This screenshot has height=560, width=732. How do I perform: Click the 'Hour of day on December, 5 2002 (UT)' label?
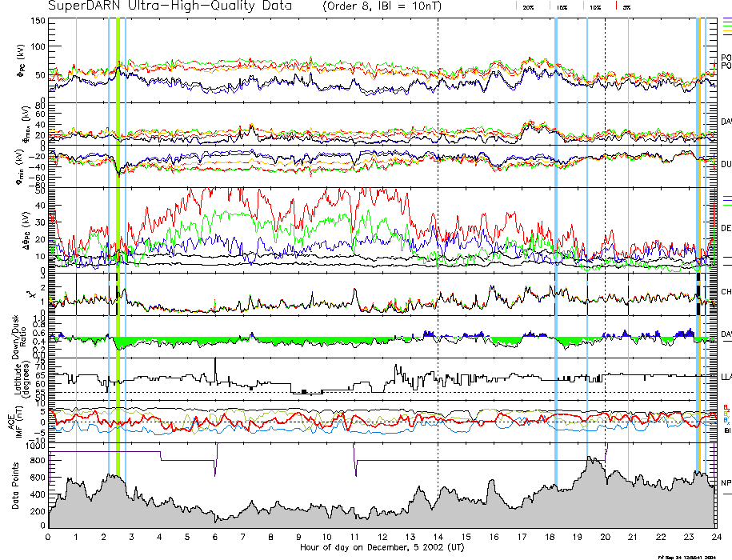[382, 547]
